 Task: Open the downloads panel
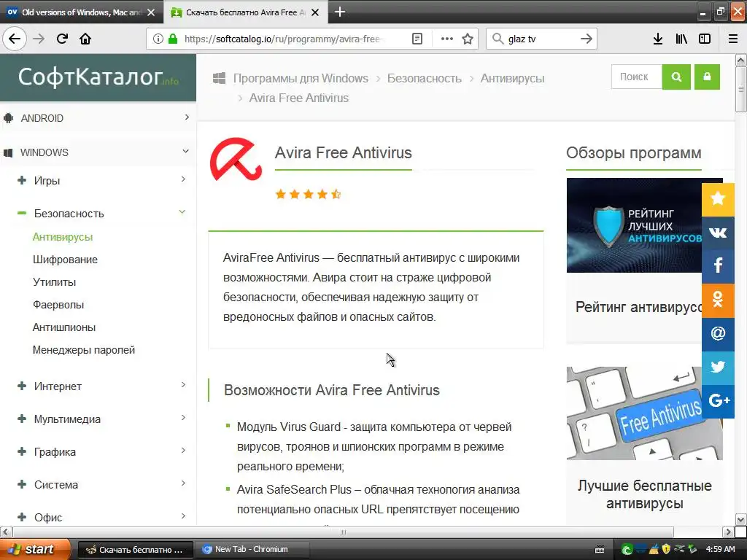click(x=658, y=39)
